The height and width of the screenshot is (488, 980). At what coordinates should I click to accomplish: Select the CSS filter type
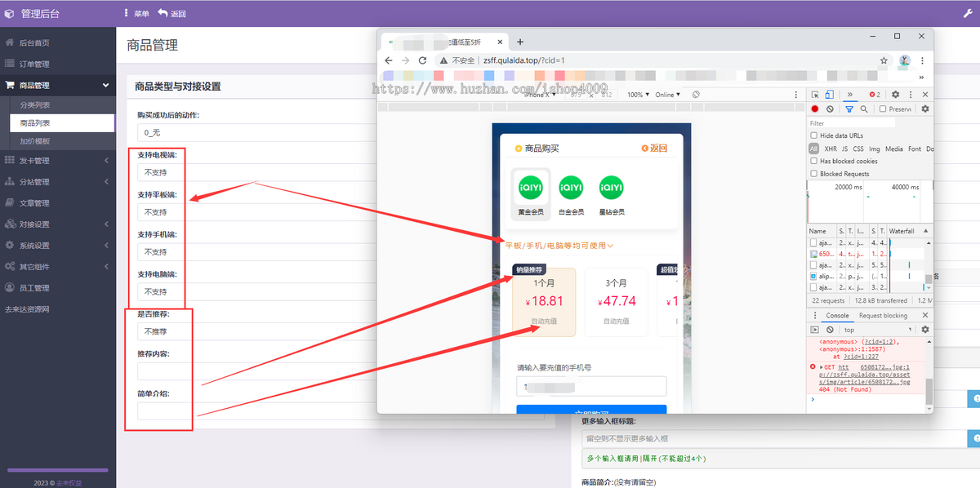pos(858,149)
